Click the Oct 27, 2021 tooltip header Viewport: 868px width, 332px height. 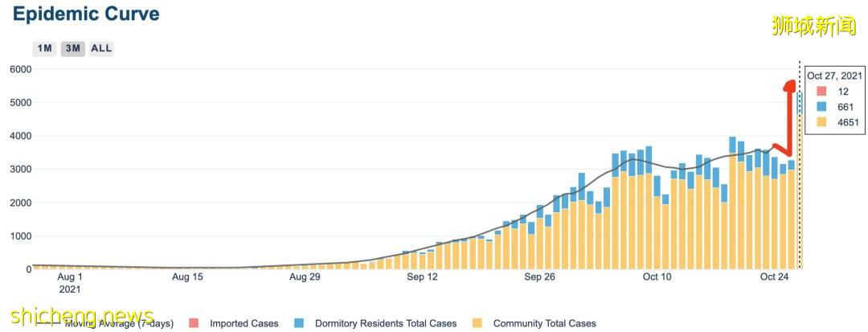(834, 76)
